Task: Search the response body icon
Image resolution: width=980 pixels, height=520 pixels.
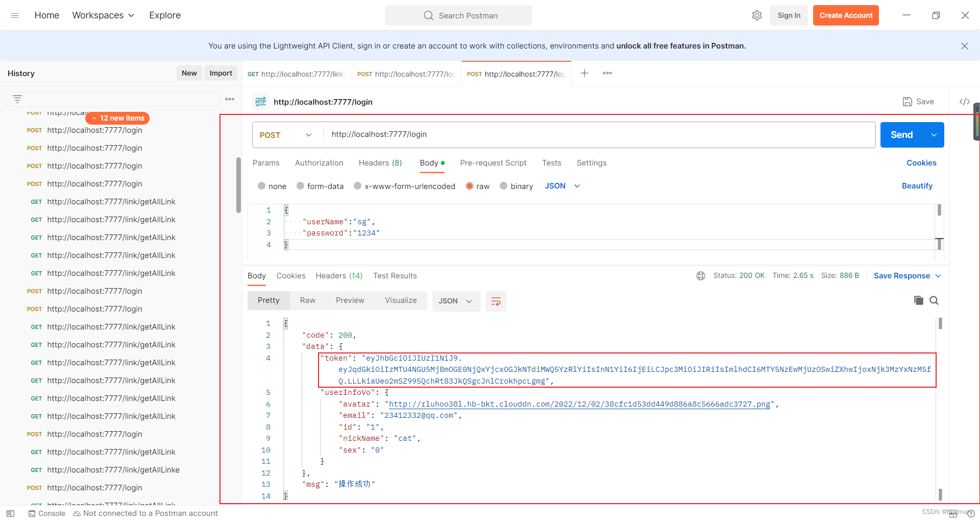Action: (x=934, y=300)
